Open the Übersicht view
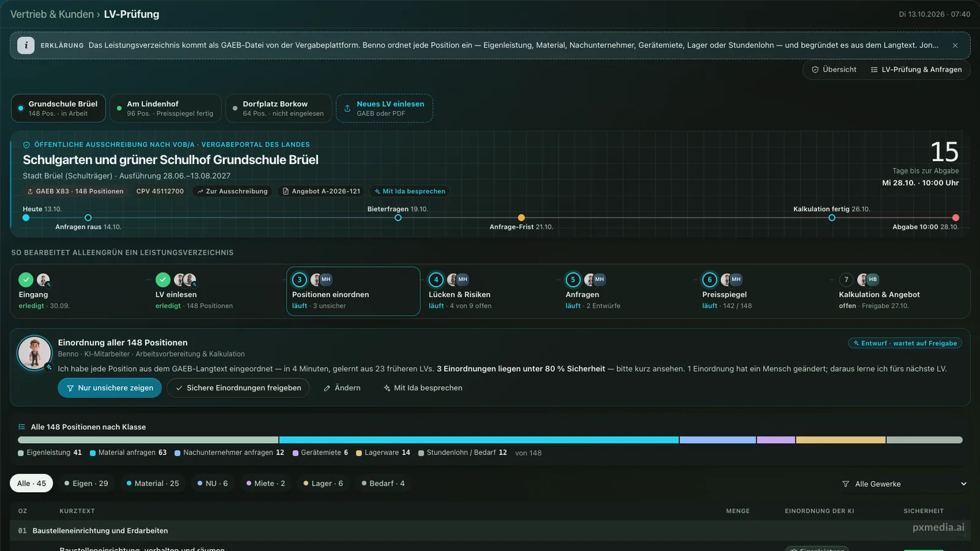 834,70
